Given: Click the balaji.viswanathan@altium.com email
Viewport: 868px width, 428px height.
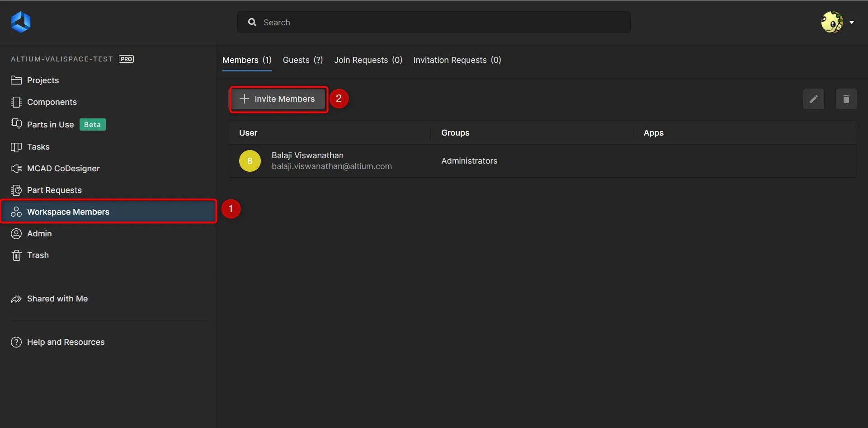Looking at the screenshot, I should (x=332, y=166).
